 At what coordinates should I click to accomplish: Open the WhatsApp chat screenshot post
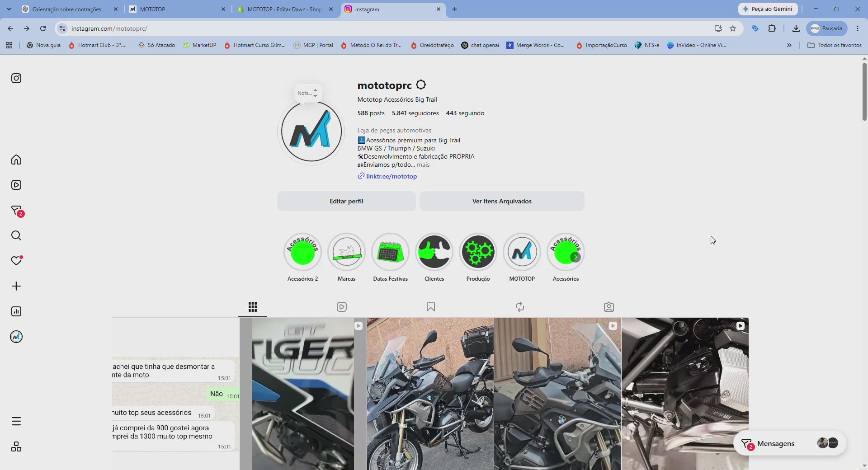175,394
